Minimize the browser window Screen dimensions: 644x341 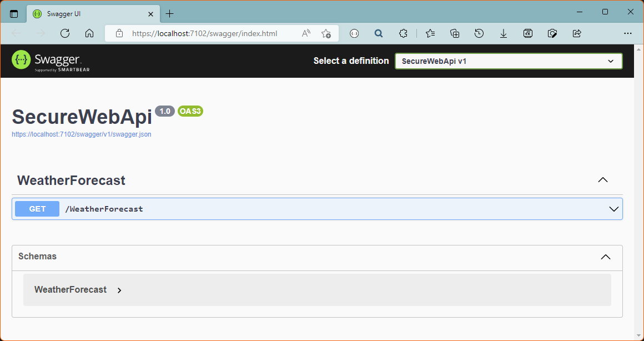pyautogui.click(x=580, y=12)
